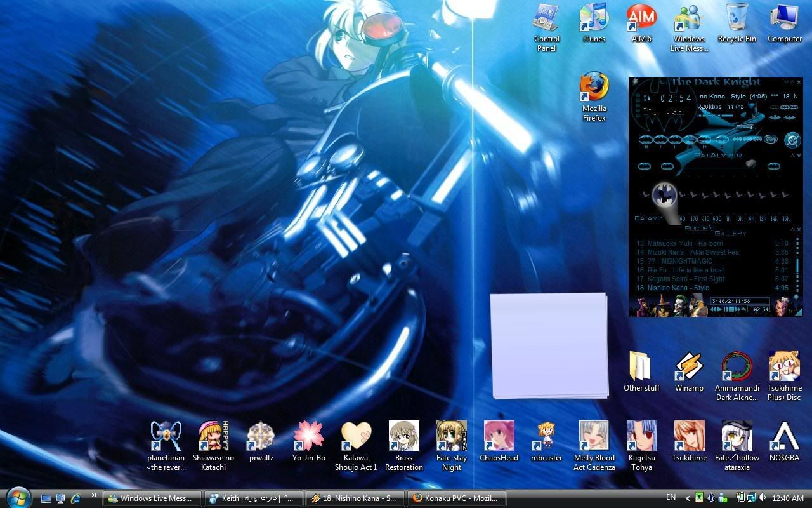This screenshot has width=812, height=508.
Task: Open the Katawa Shoujo Act 1 shortcut
Action: tap(356, 436)
